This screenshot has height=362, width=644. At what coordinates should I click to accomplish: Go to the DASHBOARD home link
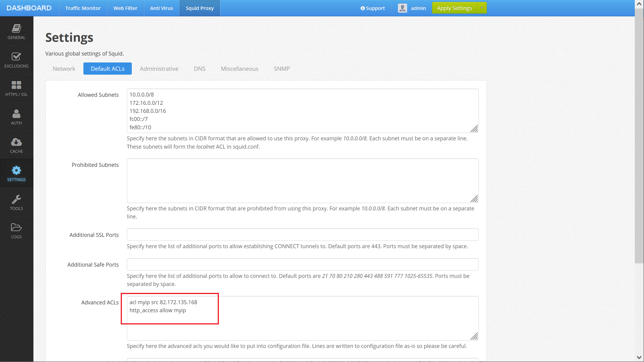[29, 8]
